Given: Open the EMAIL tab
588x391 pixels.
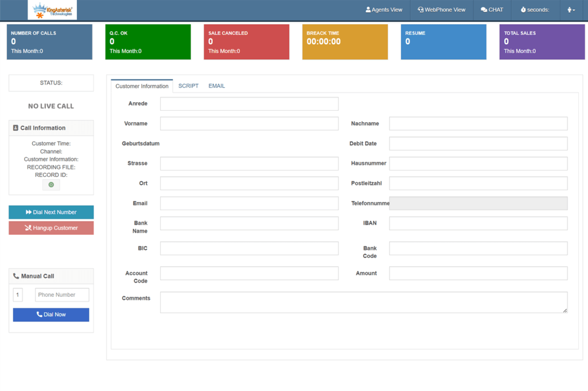Looking at the screenshot, I should [x=216, y=86].
